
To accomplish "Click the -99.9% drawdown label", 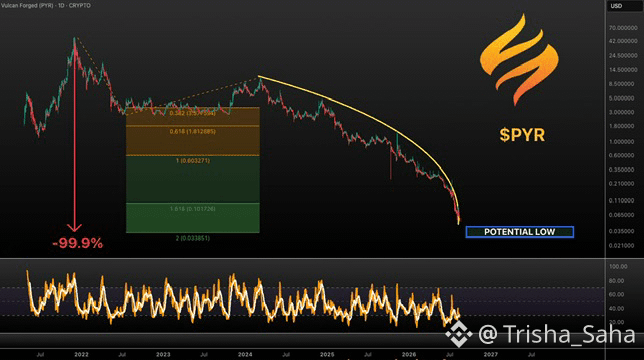I will pos(78,243).
